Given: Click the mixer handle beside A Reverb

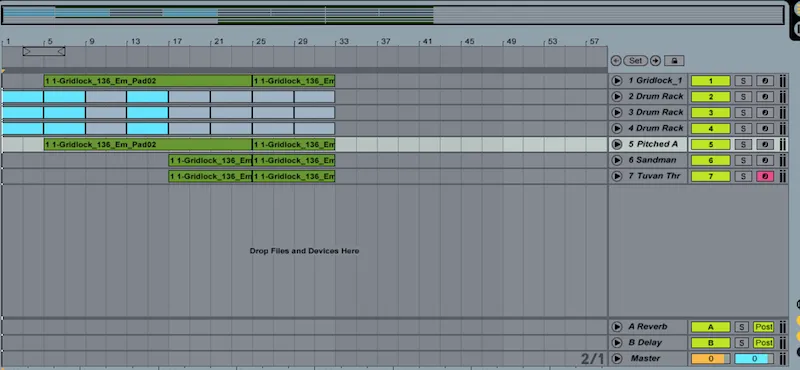Looking at the screenshot, I should point(782,327).
